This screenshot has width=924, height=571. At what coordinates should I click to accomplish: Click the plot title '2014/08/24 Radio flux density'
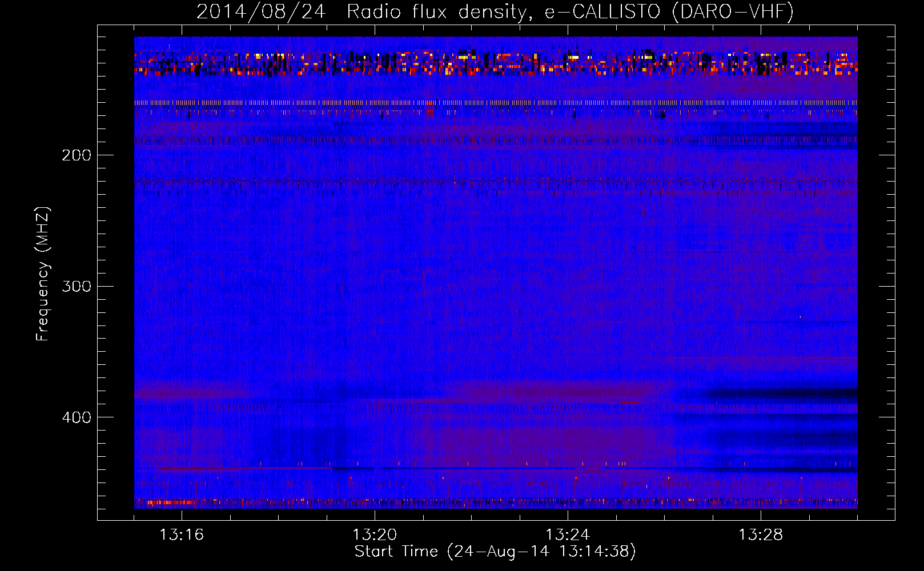pos(495,11)
